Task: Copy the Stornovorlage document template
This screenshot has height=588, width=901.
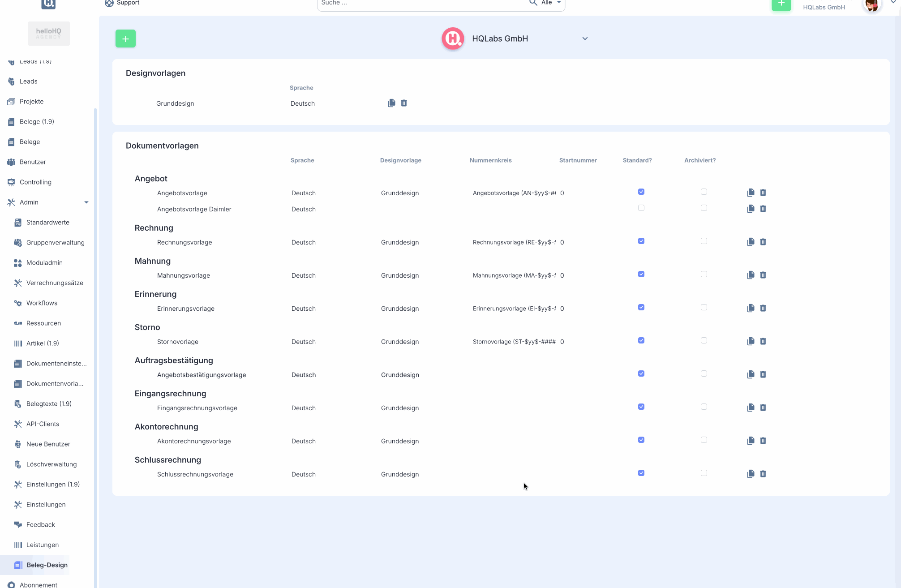Action: click(x=751, y=341)
